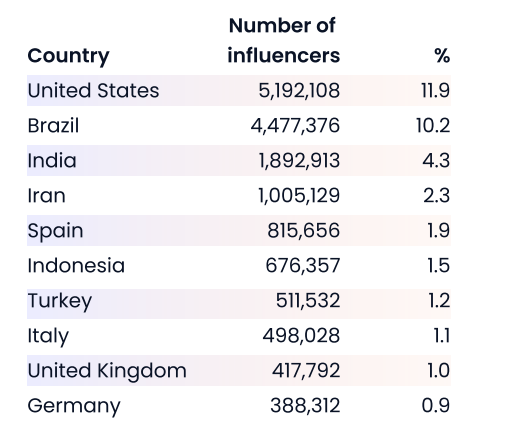Select the United States row label
The height and width of the screenshot is (431, 514).
(x=93, y=91)
